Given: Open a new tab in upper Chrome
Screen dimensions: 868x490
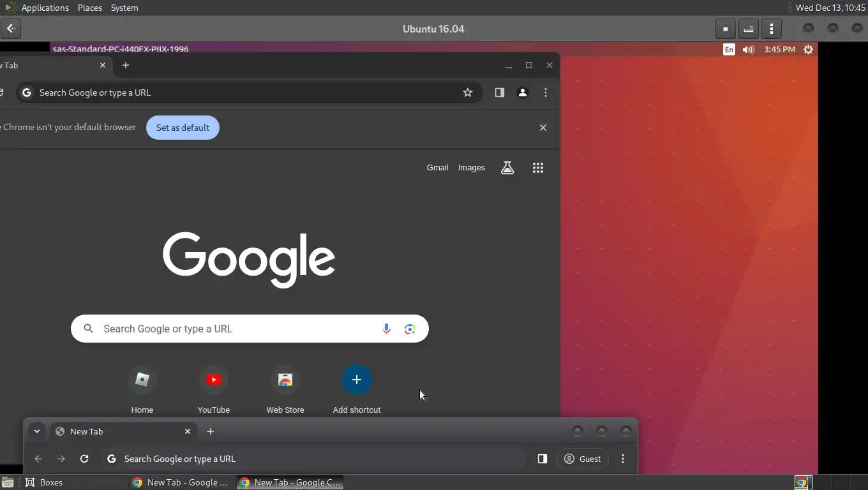Looking at the screenshot, I should [126, 65].
